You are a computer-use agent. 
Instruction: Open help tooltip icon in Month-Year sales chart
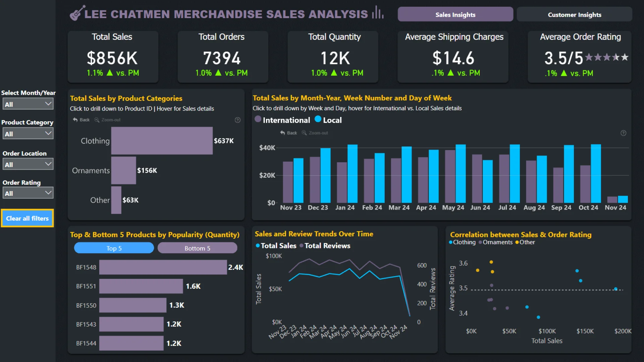(x=623, y=133)
